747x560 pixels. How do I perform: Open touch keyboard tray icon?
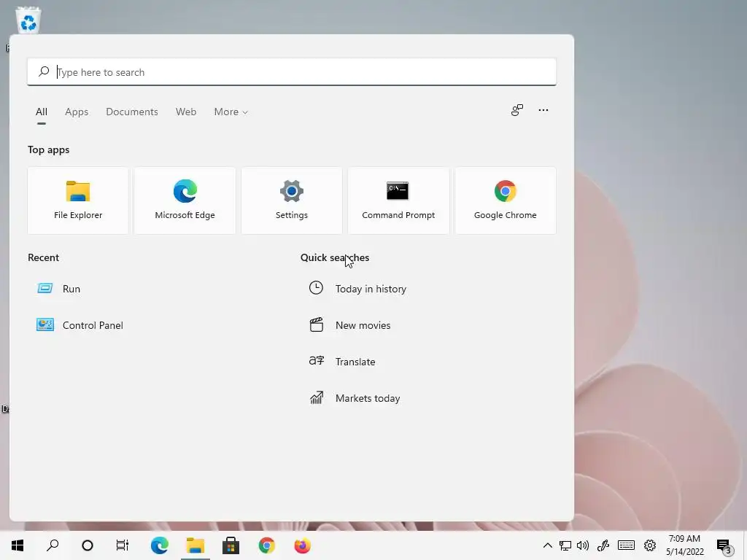(626, 545)
